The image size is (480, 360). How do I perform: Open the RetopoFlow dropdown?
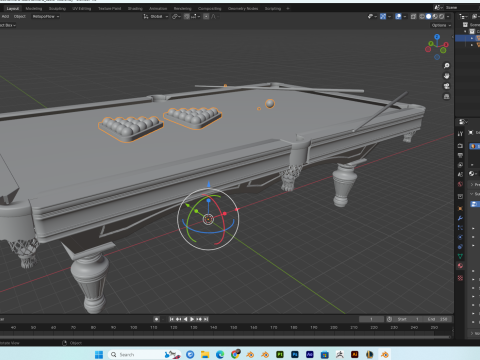(x=46, y=16)
